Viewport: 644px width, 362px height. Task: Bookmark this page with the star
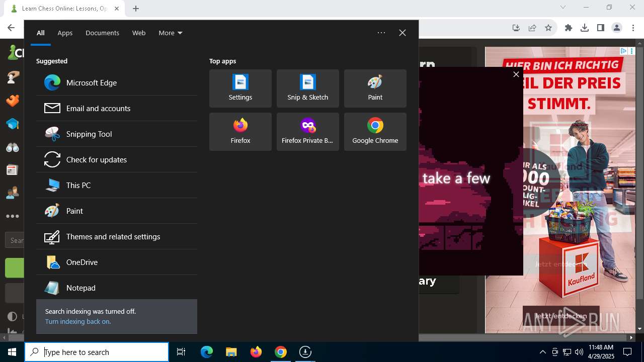pyautogui.click(x=548, y=28)
